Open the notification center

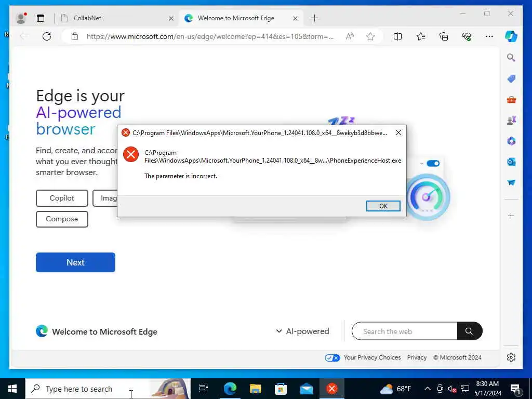point(516,389)
